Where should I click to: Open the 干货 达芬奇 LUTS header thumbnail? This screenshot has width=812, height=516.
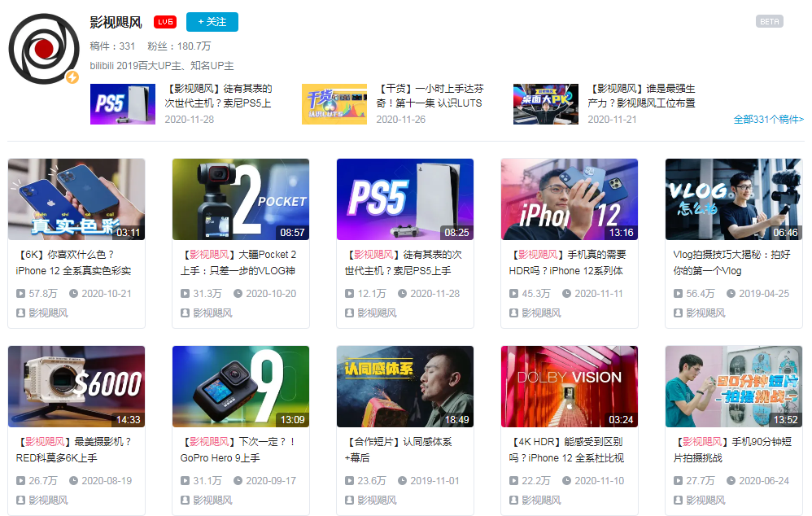point(334,104)
